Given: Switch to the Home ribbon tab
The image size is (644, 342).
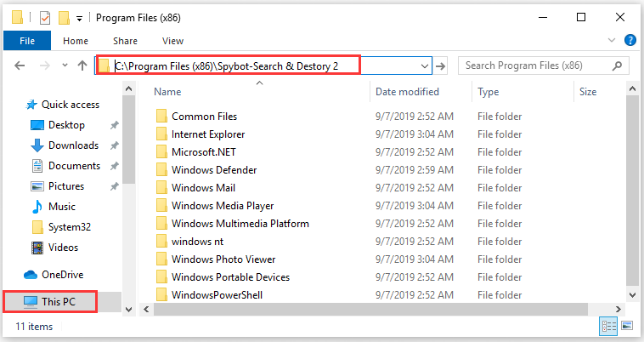Looking at the screenshot, I should 76,41.
